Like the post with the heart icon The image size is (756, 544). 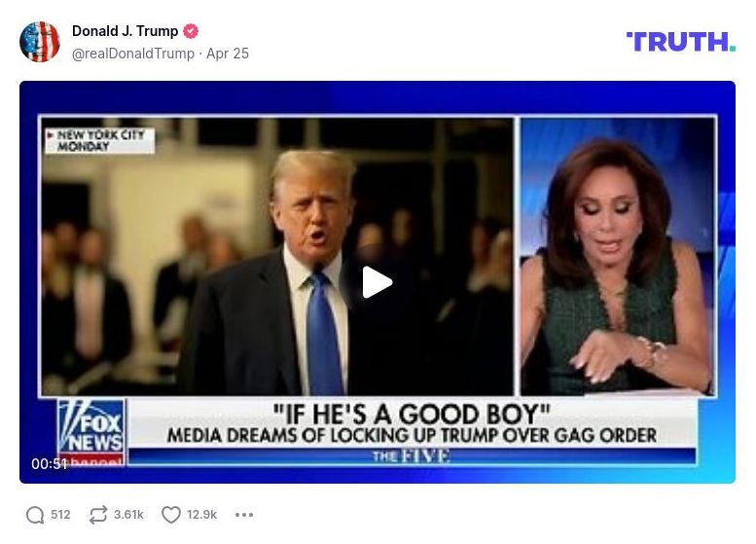(171, 515)
